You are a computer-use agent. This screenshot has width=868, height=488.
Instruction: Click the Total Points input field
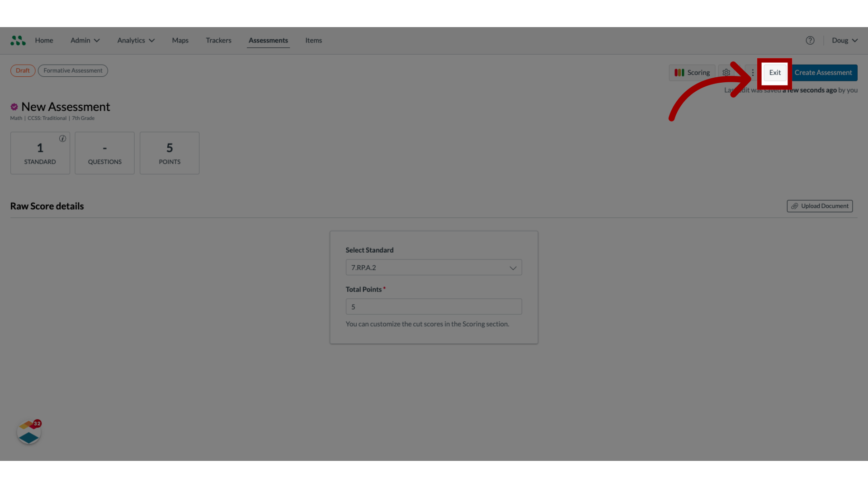coord(434,306)
